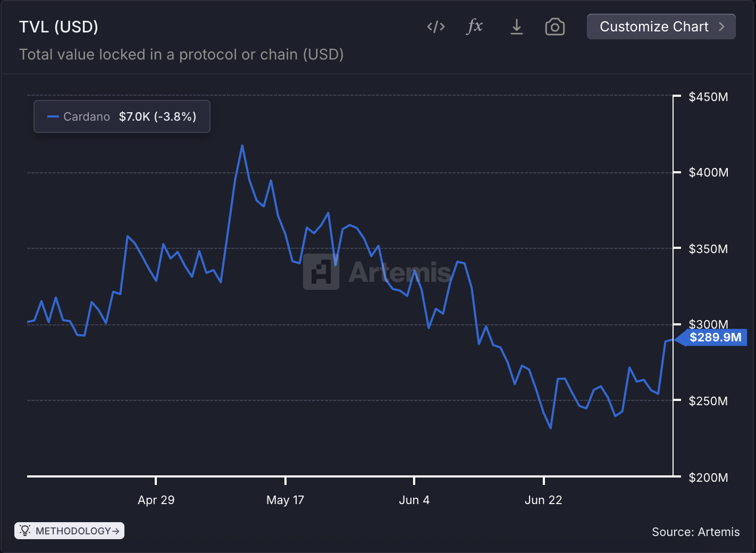Click the highest peak of the Cardano line
This screenshot has width=756, height=553.
pyautogui.click(x=242, y=146)
